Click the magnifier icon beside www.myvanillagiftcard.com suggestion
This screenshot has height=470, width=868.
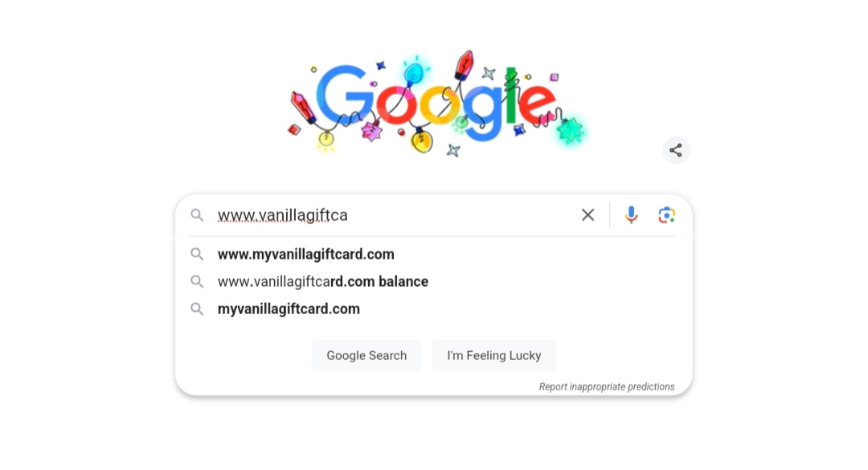pyautogui.click(x=197, y=254)
